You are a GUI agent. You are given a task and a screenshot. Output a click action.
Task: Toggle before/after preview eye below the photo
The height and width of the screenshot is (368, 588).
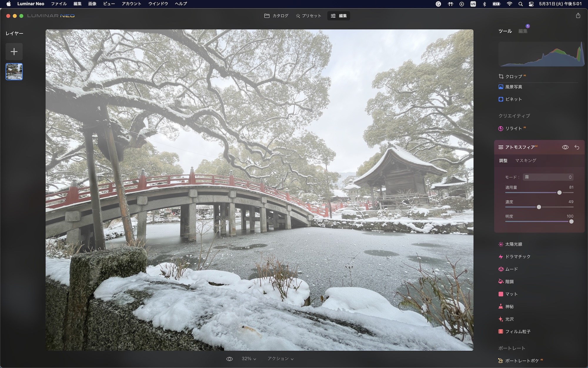coord(229,359)
